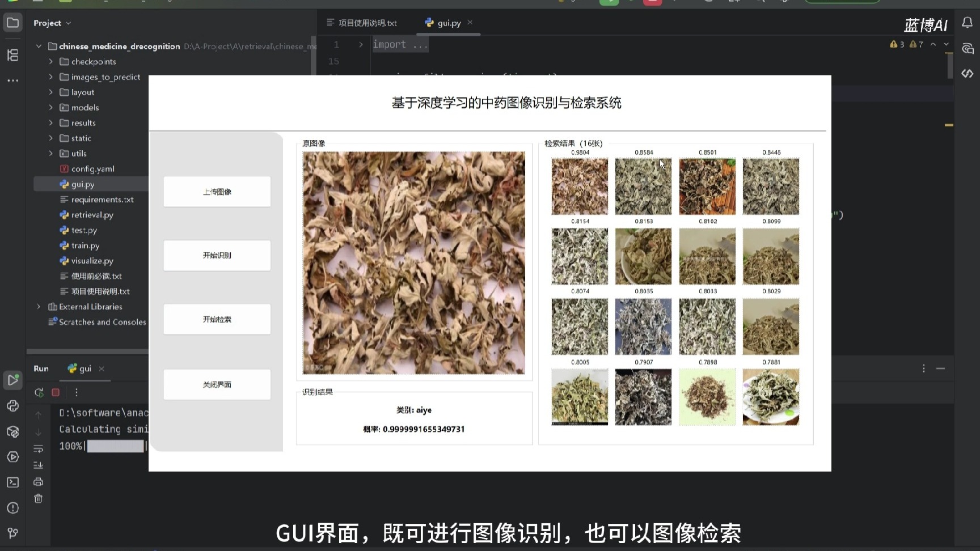Click the editor vertical scrollbar
Image resolution: width=980 pixels, height=551 pixels.
coord(949,66)
